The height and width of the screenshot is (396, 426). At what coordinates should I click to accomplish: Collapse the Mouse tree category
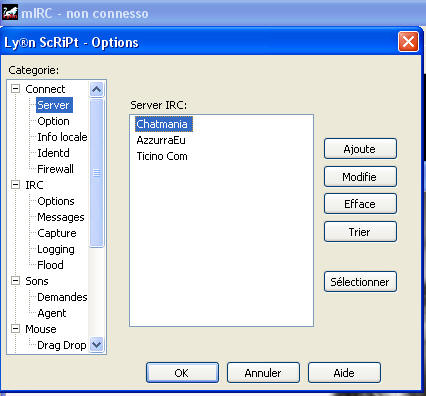pos(15,329)
